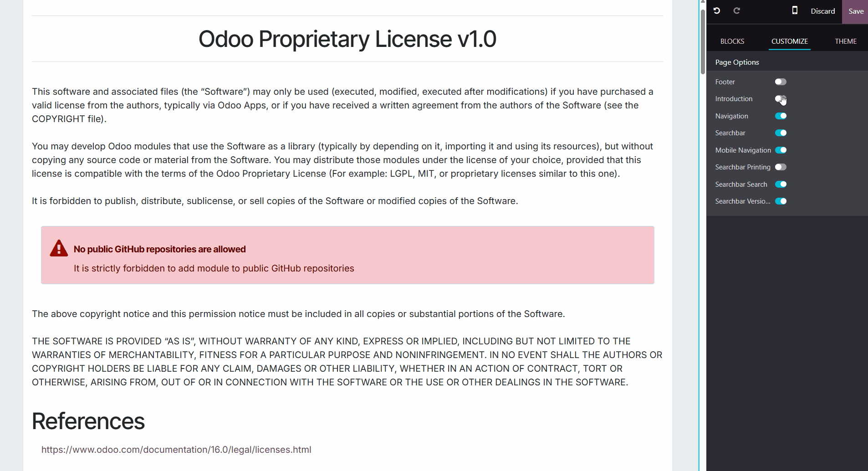This screenshot has height=471, width=868.
Task: Click the undo arrow icon
Action: [717, 10]
